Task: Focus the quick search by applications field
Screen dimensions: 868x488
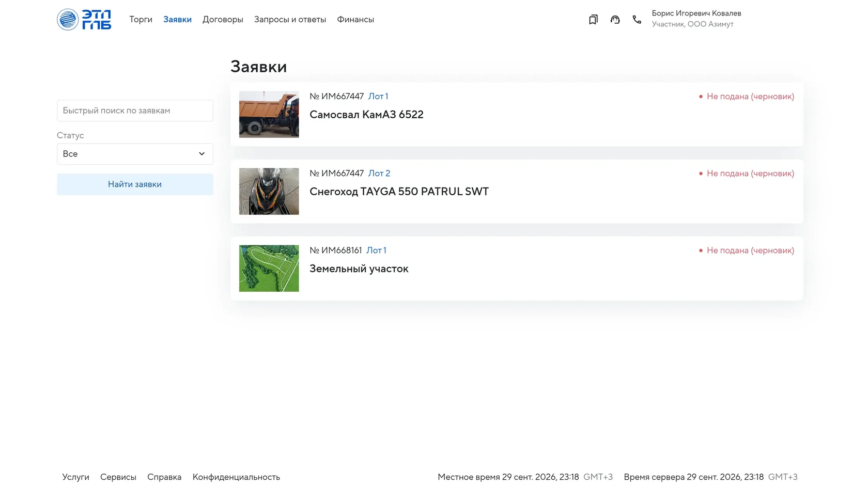Action: click(135, 111)
